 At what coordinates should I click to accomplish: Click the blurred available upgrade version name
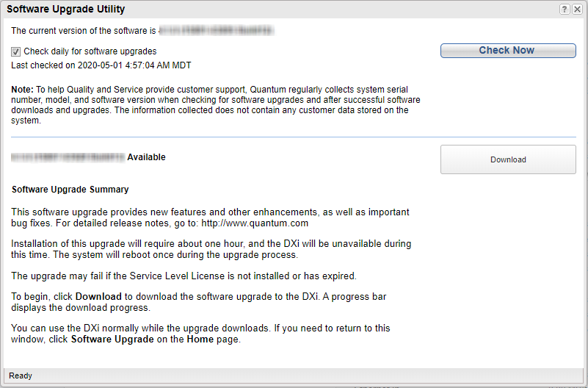(68, 157)
